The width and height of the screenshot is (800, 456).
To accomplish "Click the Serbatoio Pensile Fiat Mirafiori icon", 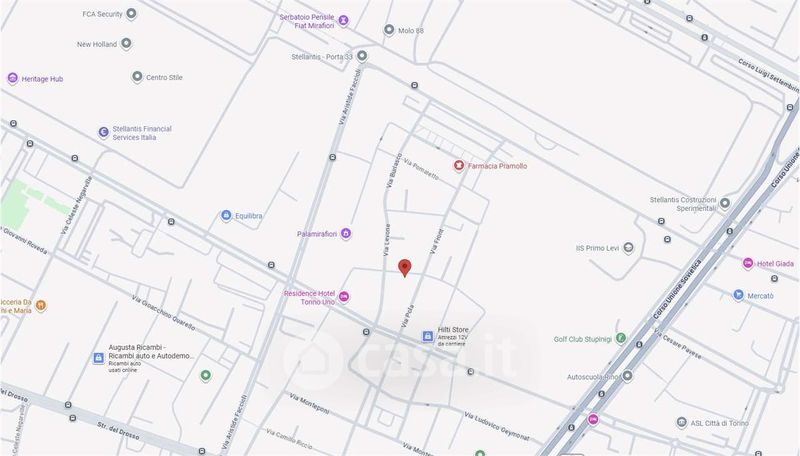I will coord(344,20).
